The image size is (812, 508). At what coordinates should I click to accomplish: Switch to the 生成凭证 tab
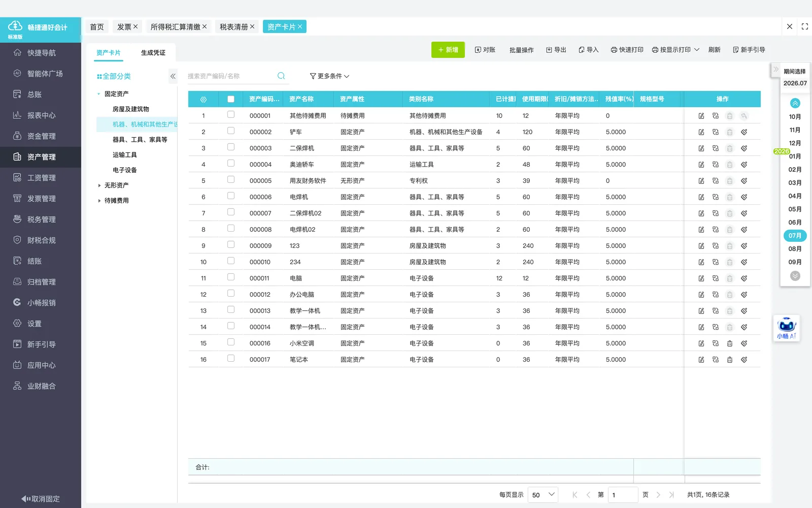153,53
